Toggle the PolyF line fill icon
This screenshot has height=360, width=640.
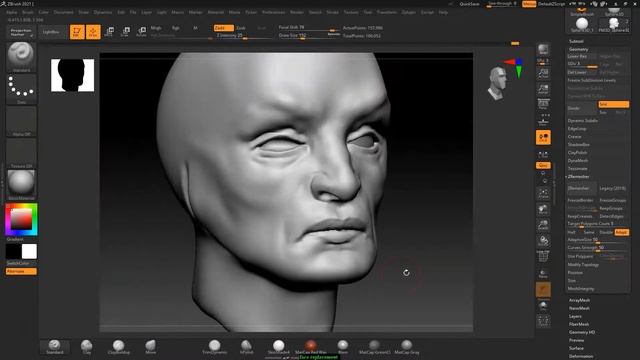(543, 257)
